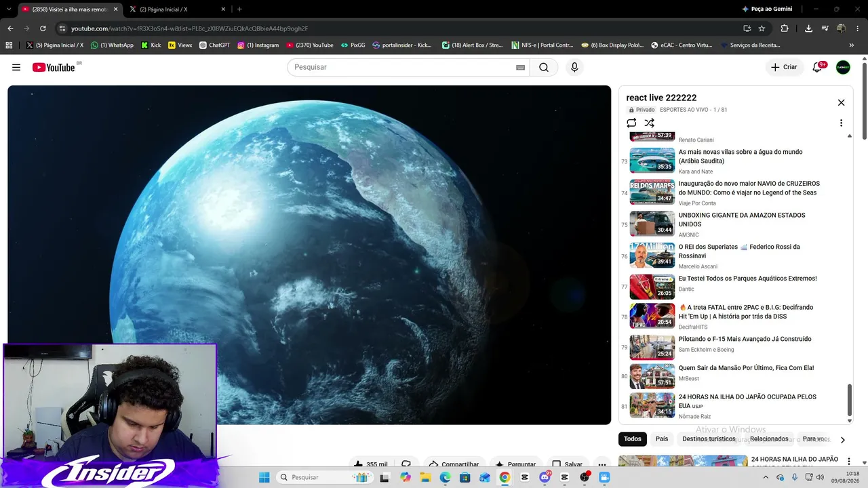The height and width of the screenshot is (488, 868).
Task: Open a new browser tab
Action: [x=239, y=9]
